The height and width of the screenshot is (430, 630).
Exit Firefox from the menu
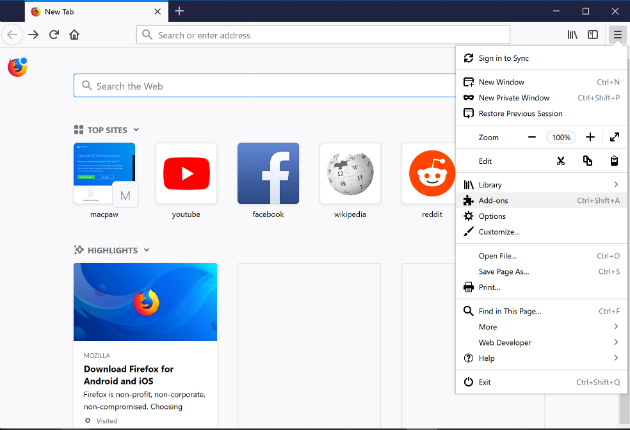541,382
